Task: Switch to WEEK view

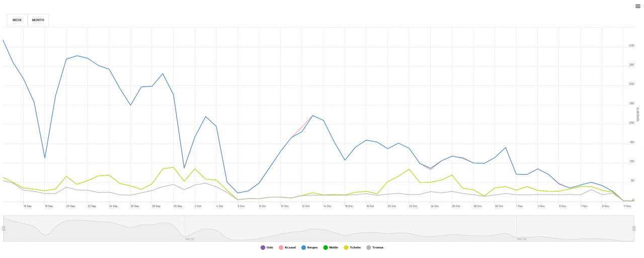Action: 17,20
